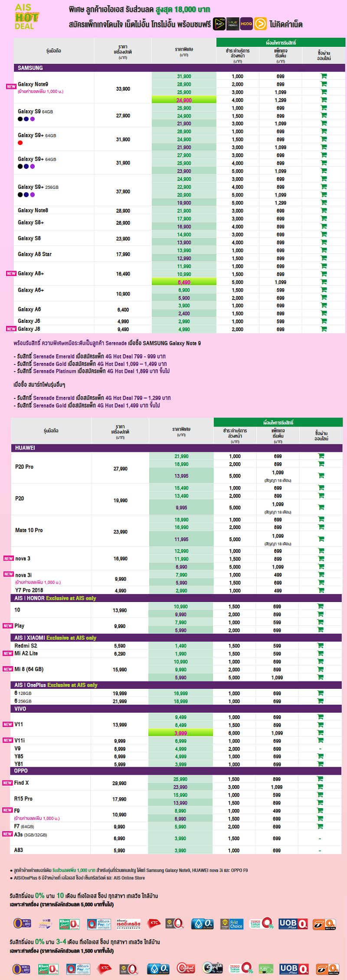
Task: Click the AIS | XIAOMI Exclusive section header
Action: coord(176,638)
